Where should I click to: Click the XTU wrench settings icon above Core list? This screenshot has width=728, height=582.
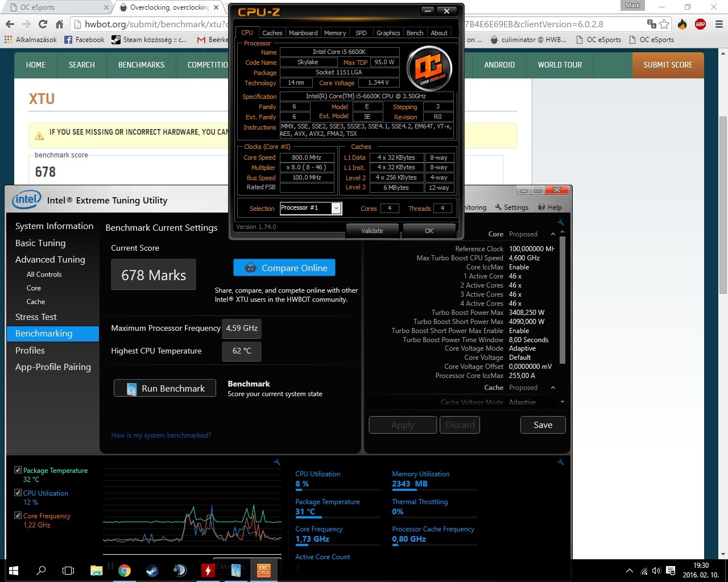click(x=561, y=222)
